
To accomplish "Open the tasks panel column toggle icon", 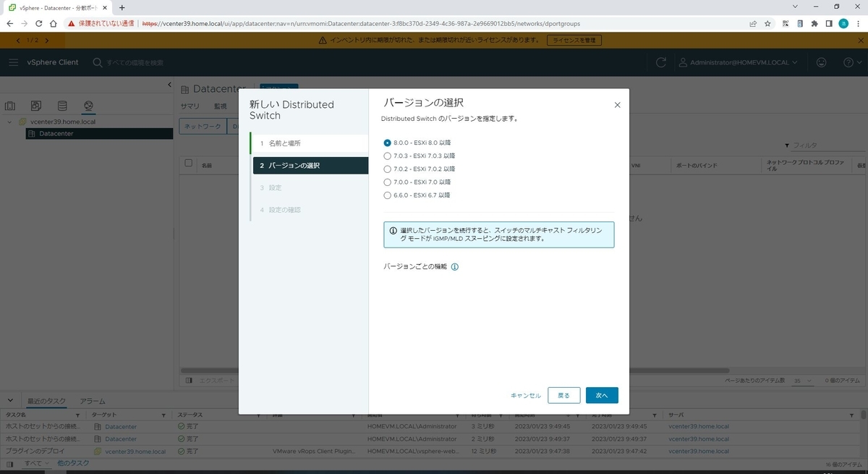I will [9, 463].
